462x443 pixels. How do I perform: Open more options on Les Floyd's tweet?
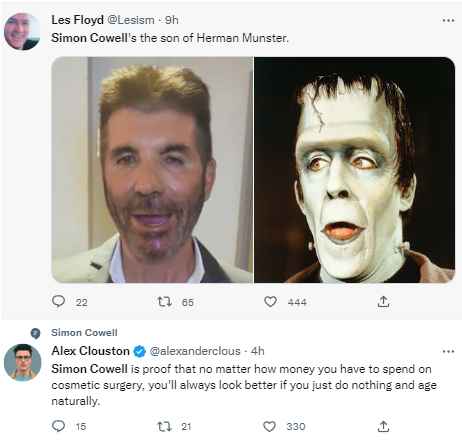[x=448, y=20]
